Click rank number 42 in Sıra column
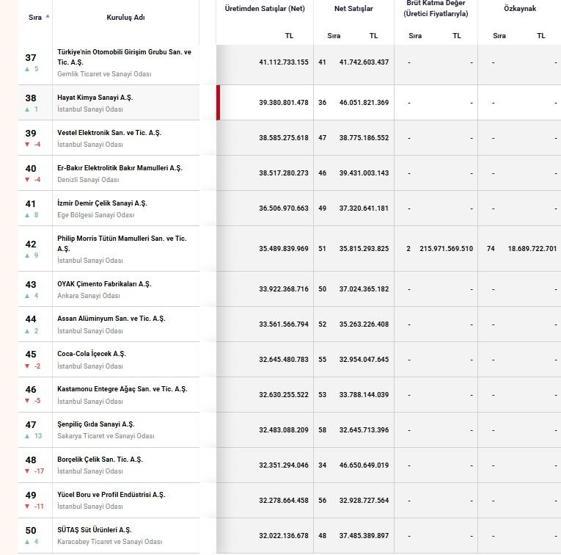The image size is (561, 555). (x=31, y=244)
